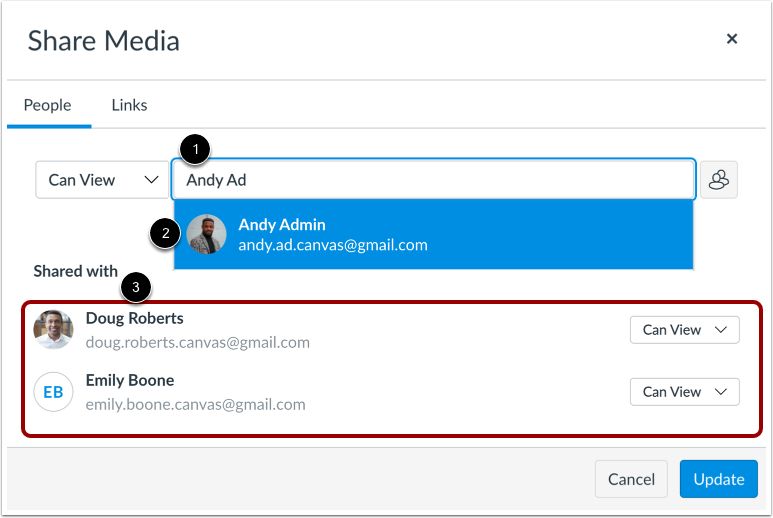Image resolution: width=773 pixels, height=518 pixels.
Task: Click the annotation marker numbered 2
Action: [x=165, y=233]
